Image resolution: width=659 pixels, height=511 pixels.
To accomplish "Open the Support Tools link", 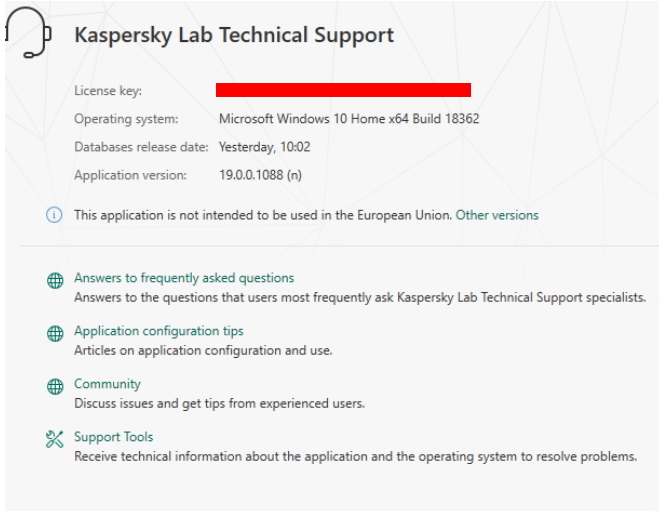I will (x=113, y=437).
